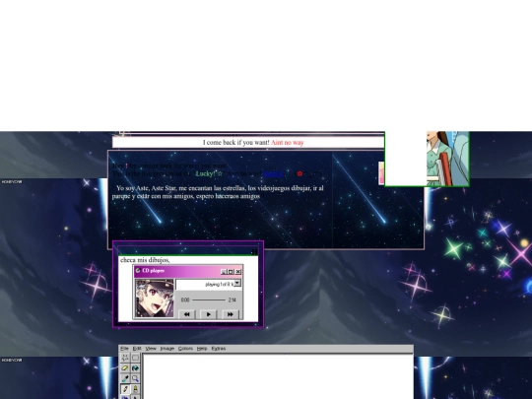Image resolution: width=532 pixels, height=399 pixels.
Task: Open the Colors menu in paint window
Action: tap(185, 349)
